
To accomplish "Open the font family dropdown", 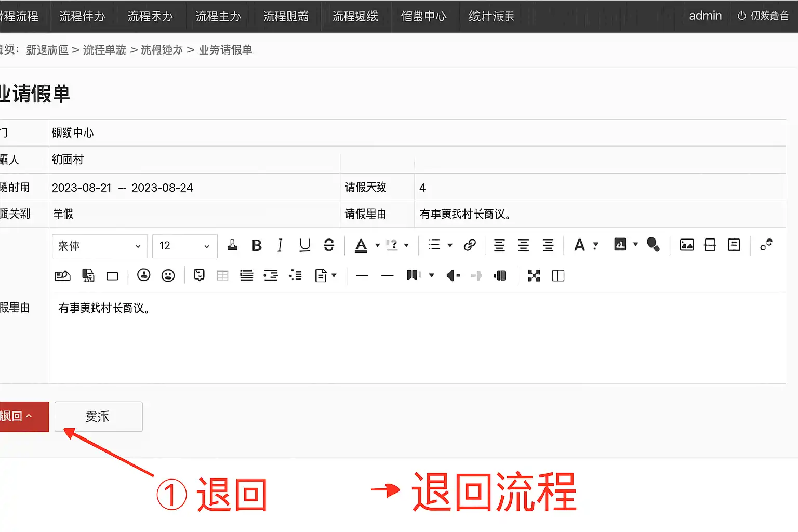I will [99, 246].
